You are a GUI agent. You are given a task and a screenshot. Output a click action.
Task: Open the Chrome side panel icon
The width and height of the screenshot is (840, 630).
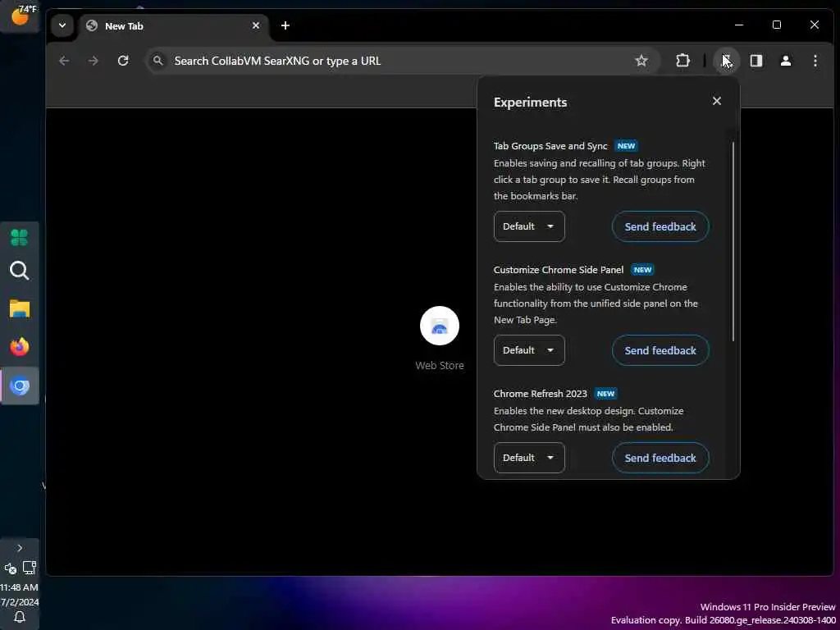click(x=756, y=61)
